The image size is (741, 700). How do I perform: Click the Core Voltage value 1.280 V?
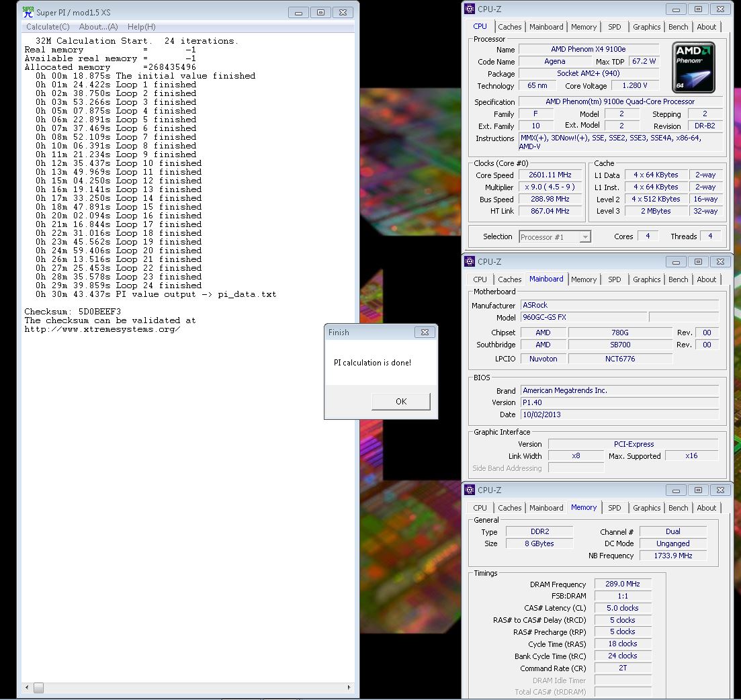(635, 85)
